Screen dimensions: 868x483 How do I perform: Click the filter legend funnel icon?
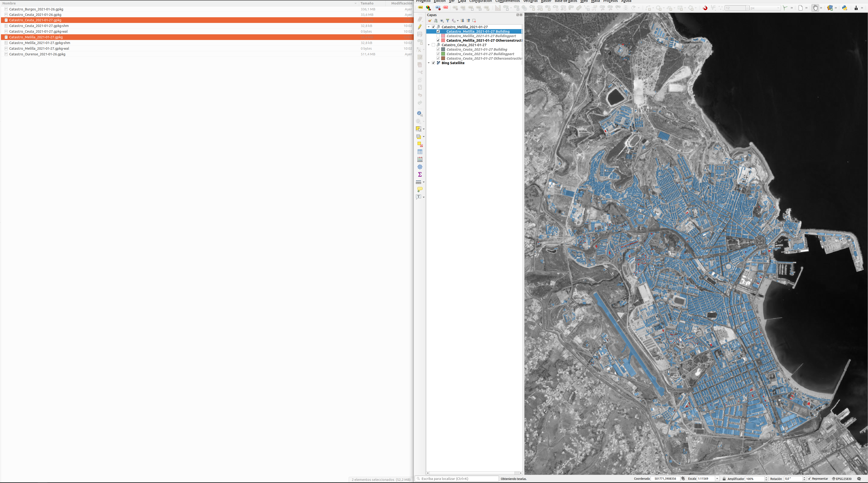point(447,21)
